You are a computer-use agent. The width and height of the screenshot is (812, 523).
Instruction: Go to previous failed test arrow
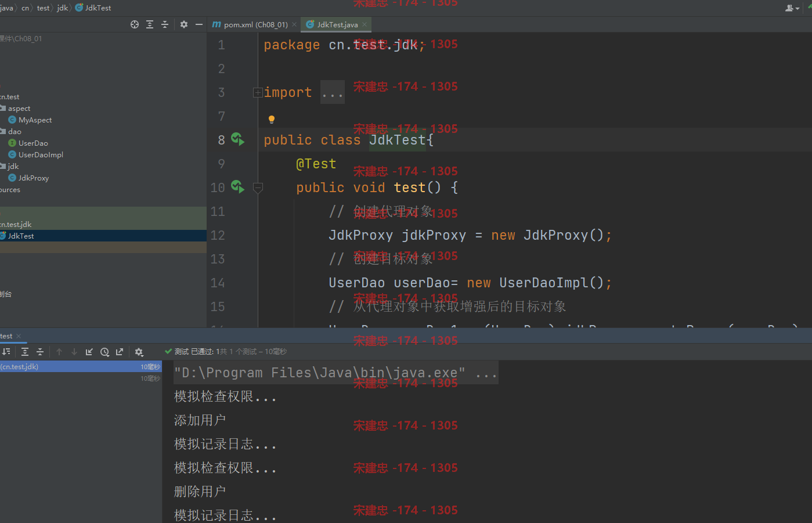tap(59, 352)
